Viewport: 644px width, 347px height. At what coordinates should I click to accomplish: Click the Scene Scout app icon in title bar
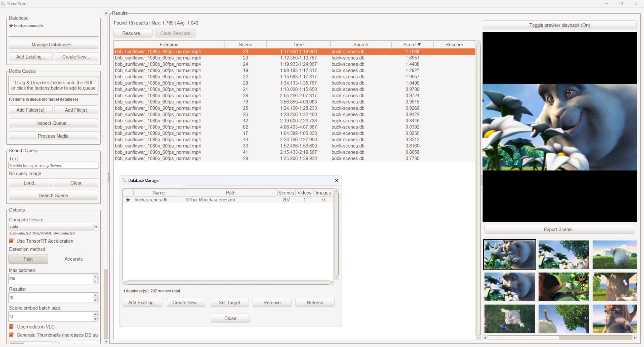click(3, 4)
